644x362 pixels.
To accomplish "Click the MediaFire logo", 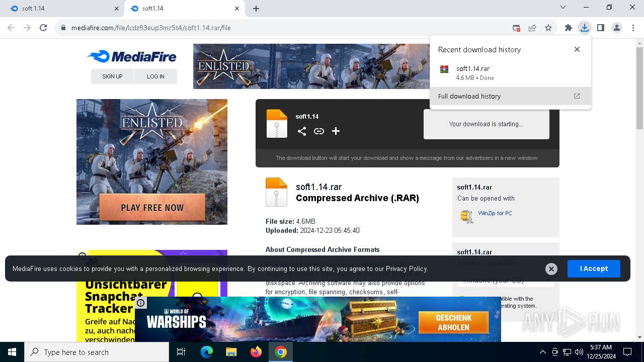I will 132,56.
